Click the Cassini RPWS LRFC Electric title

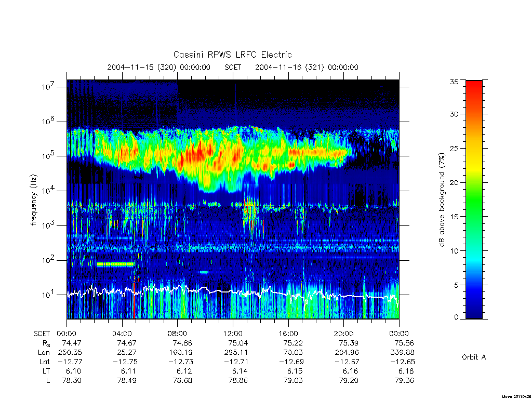pyautogui.click(x=232, y=55)
